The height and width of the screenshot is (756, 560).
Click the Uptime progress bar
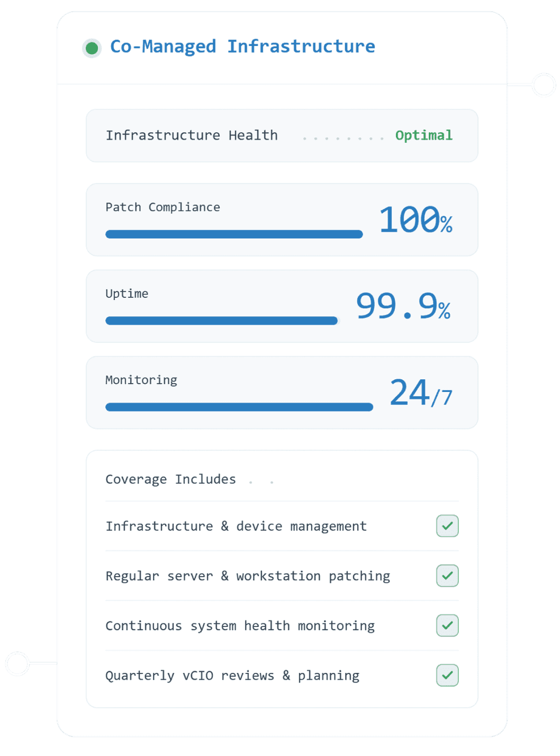point(222,320)
